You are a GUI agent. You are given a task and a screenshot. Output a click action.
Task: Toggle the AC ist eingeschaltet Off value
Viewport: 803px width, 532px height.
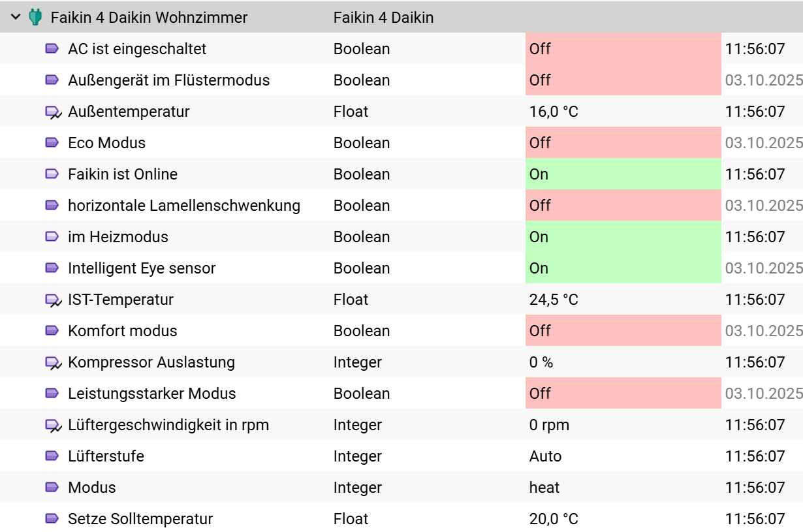click(623, 49)
